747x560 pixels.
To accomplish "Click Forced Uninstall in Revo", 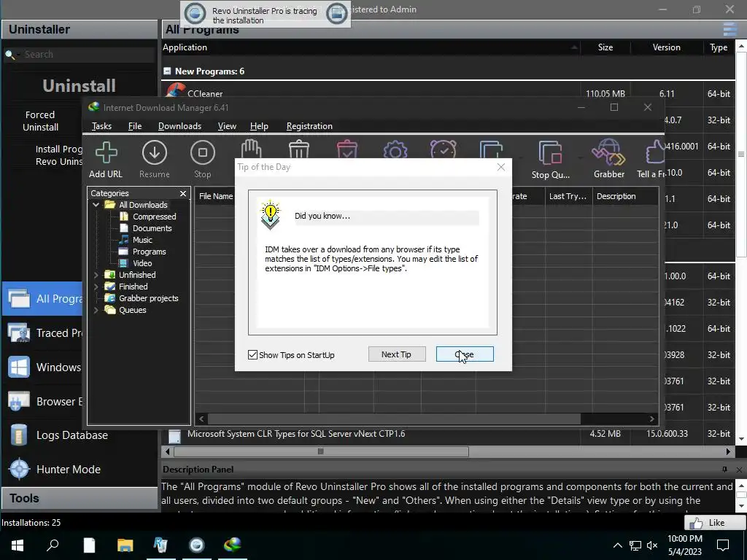I will [41, 121].
